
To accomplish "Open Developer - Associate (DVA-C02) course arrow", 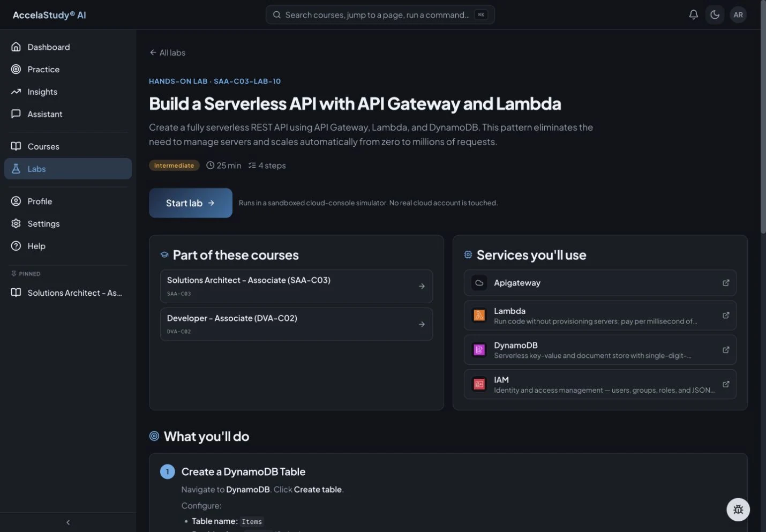I will coord(422,324).
